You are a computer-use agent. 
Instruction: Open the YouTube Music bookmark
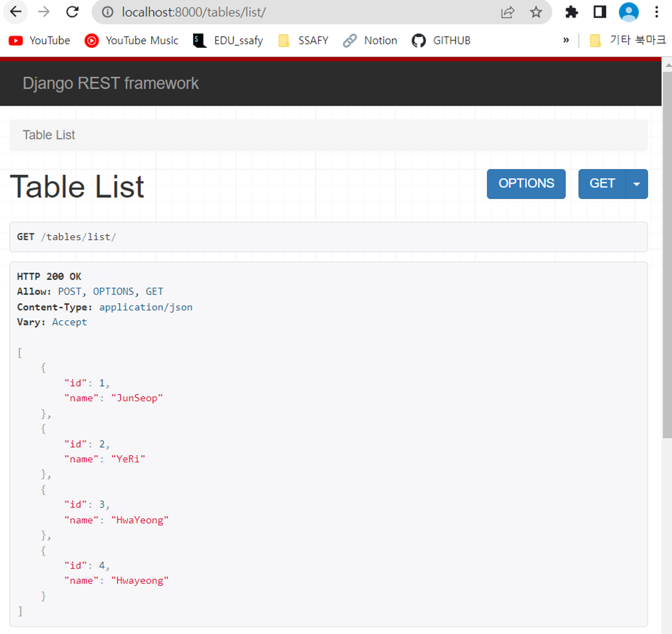pos(131,41)
